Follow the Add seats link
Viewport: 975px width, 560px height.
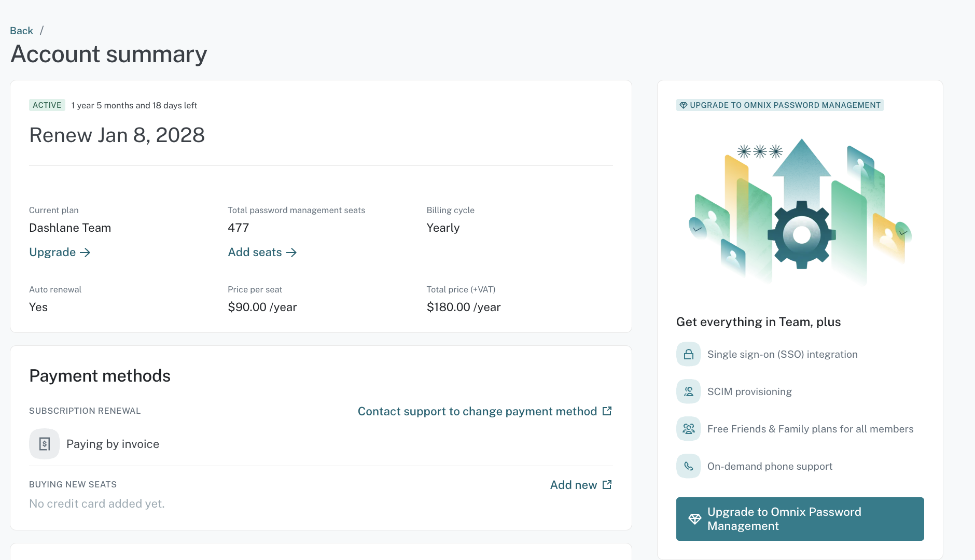(x=262, y=252)
